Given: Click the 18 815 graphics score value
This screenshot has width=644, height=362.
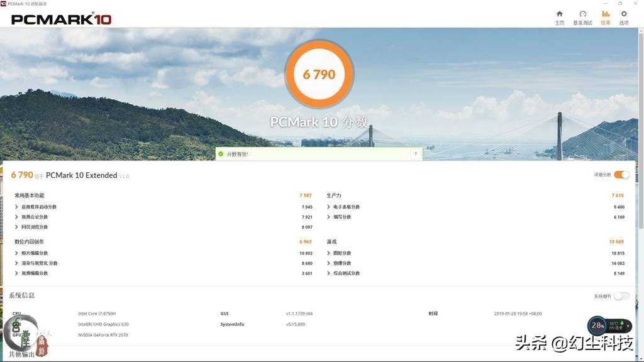Looking at the screenshot, I should pyautogui.click(x=618, y=253).
